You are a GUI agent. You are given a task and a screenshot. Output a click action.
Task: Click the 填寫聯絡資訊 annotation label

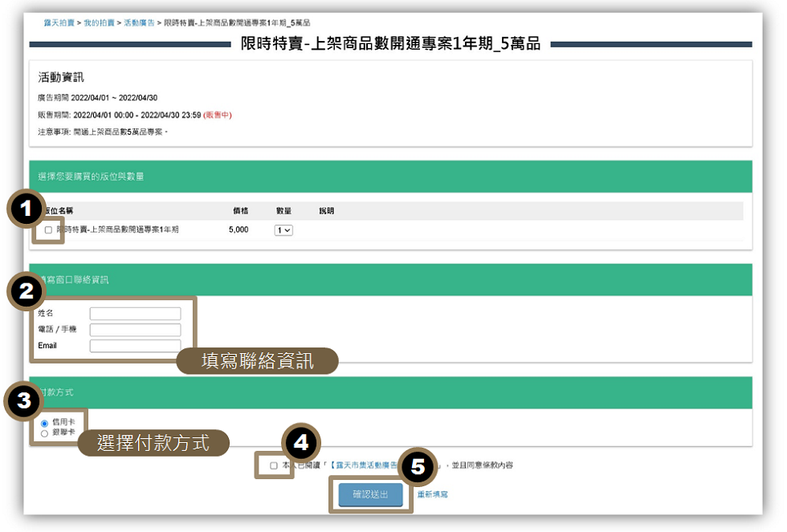click(x=257, y=361)
